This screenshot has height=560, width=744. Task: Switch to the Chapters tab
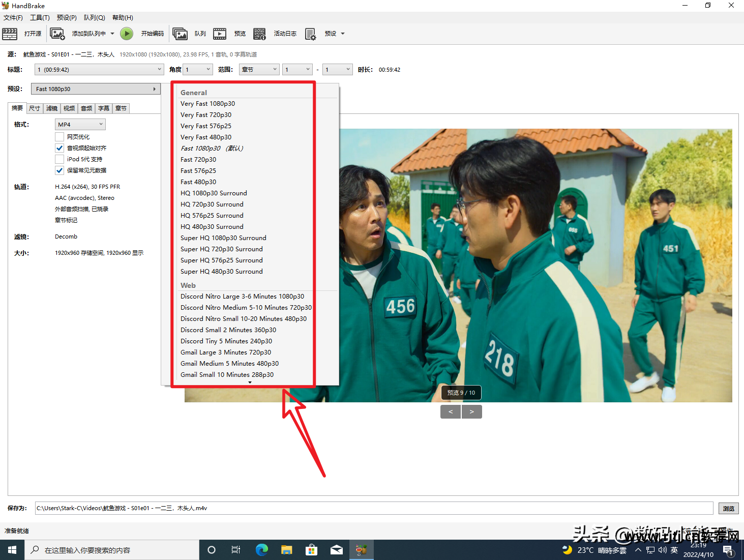pos(121,108)
